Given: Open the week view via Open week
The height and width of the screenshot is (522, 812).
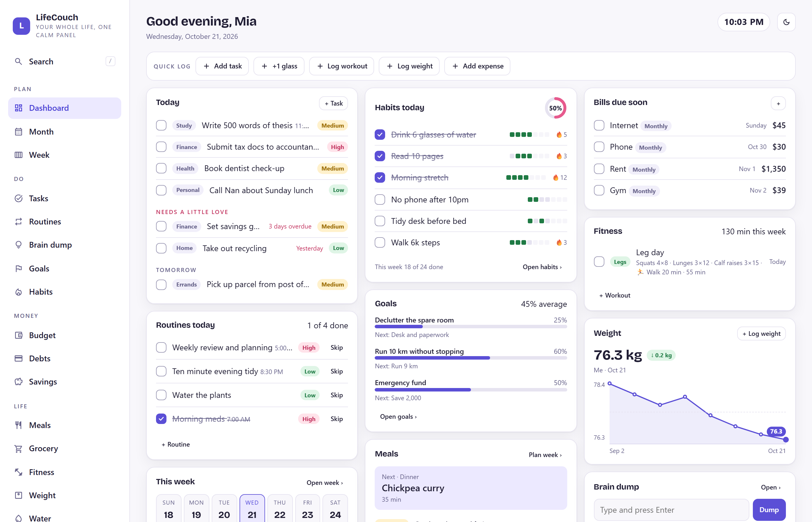Looking at the screenshot, I should point(325,483).
